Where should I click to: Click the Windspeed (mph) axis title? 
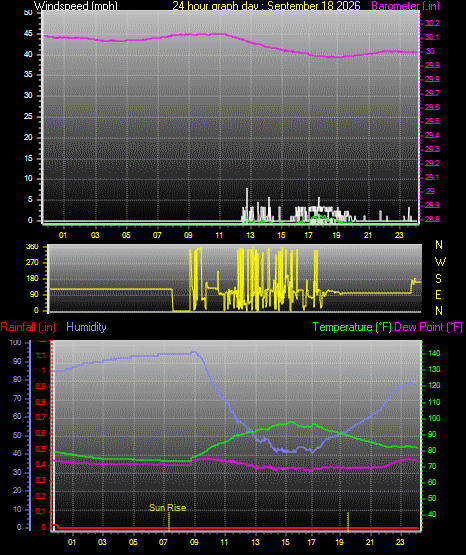point(76,5)
